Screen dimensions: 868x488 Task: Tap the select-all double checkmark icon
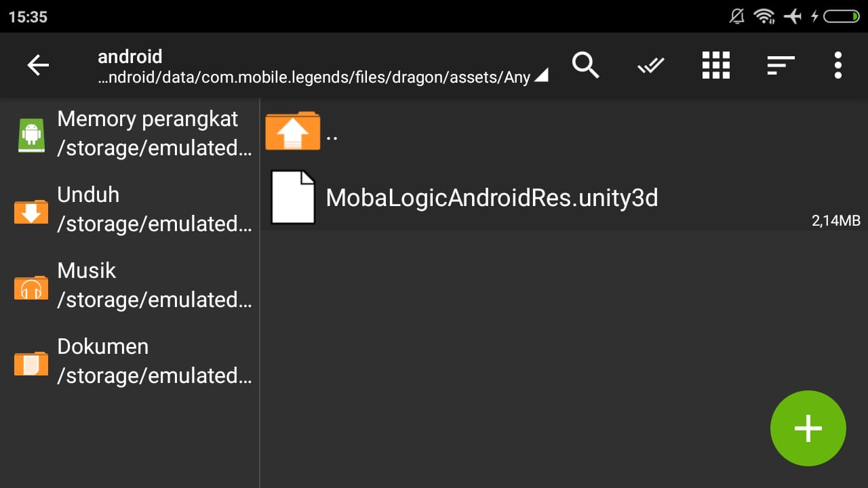650,65
